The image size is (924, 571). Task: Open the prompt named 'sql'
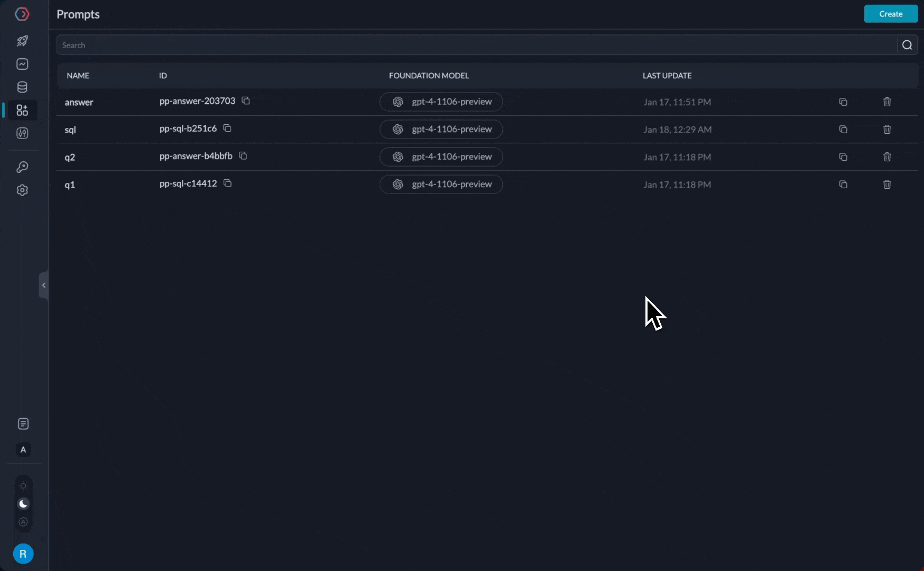click(x=70, y=130)
